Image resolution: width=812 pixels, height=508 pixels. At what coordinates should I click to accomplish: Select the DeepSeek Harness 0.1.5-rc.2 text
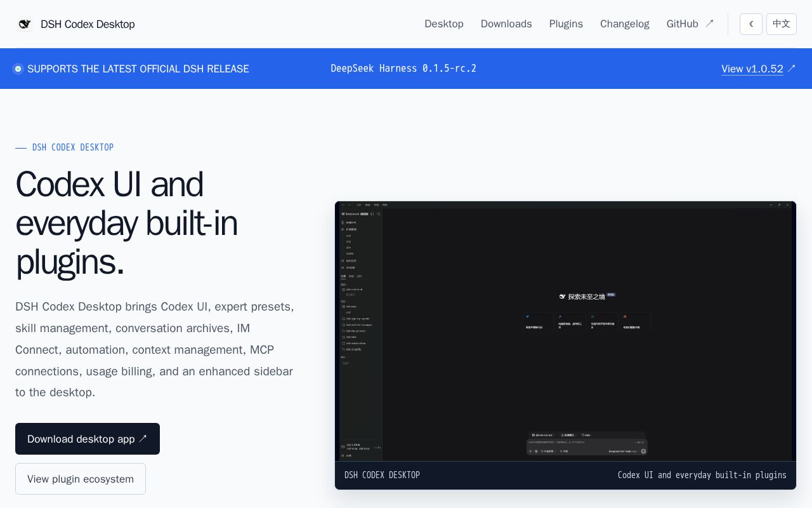403,69
